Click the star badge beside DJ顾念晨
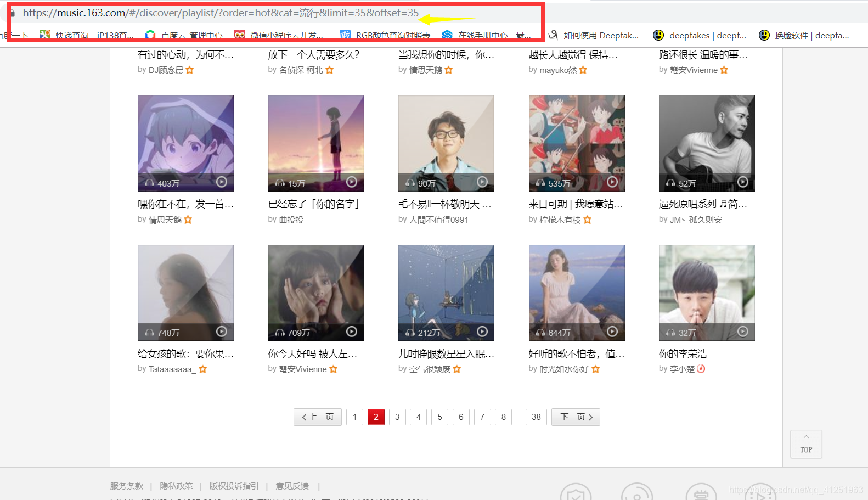 190,70
